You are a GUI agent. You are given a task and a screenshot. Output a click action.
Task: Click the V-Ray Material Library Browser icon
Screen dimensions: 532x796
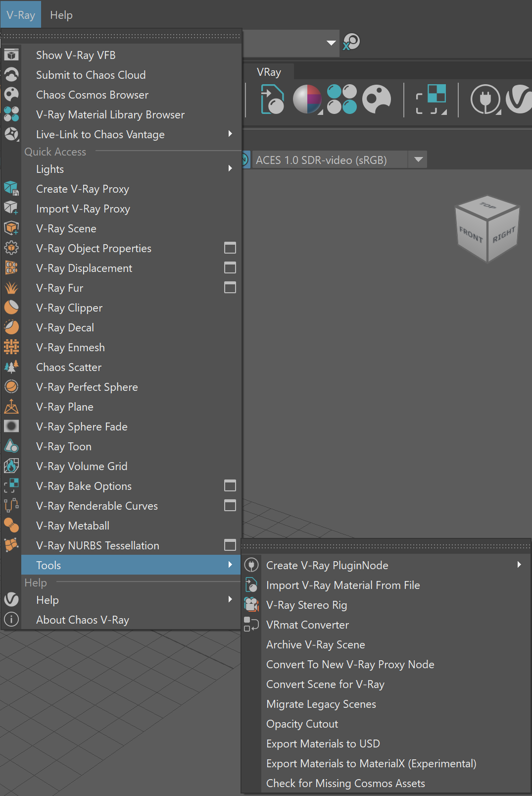pyautogui.click(x=11, y=114)
